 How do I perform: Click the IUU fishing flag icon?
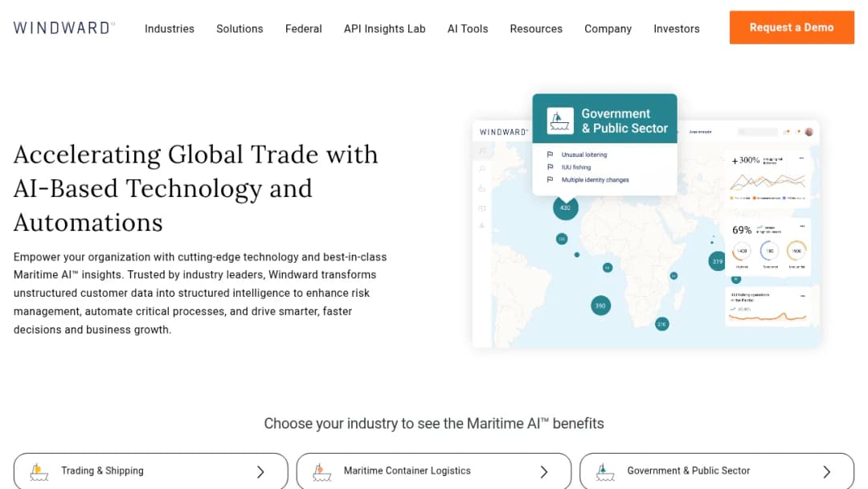550,167
